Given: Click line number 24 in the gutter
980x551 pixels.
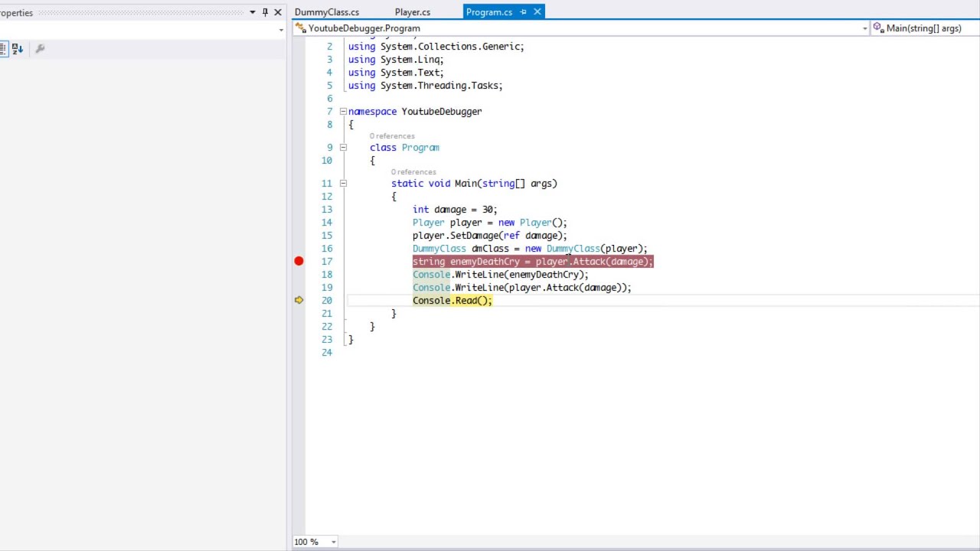Looking at the screenshot, I should pyautogui.click(x=327, y=353).
